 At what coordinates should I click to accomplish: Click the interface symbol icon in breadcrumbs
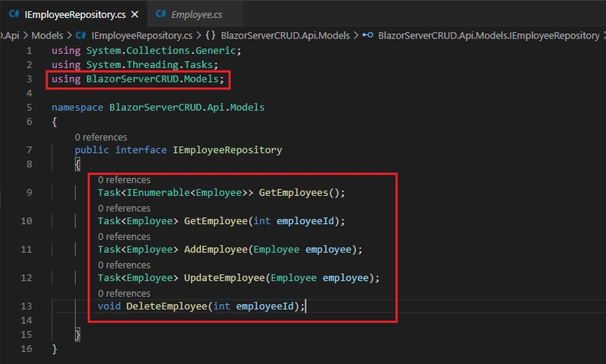(367, 35)
